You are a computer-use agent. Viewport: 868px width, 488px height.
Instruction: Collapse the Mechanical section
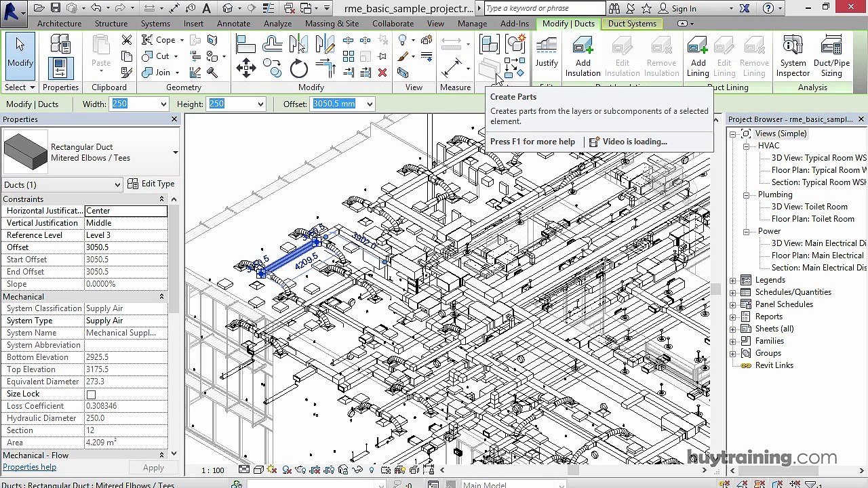tap(161, 297)
